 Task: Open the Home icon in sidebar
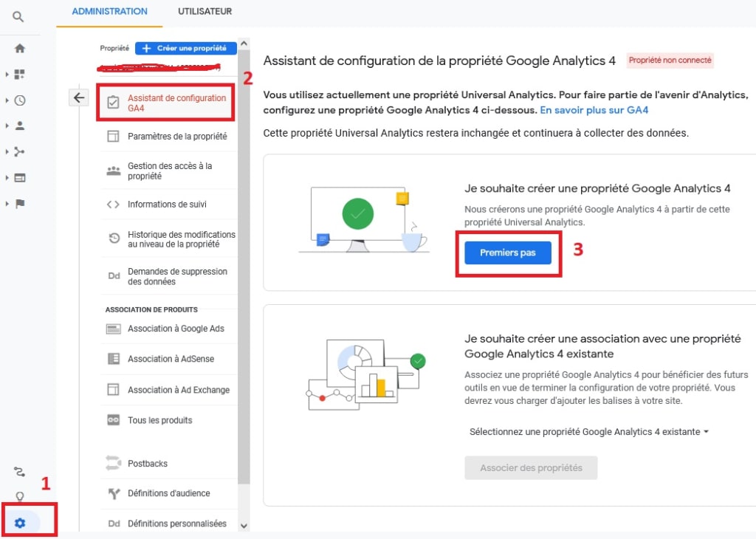pyautogui.click(x=20, y=48)
